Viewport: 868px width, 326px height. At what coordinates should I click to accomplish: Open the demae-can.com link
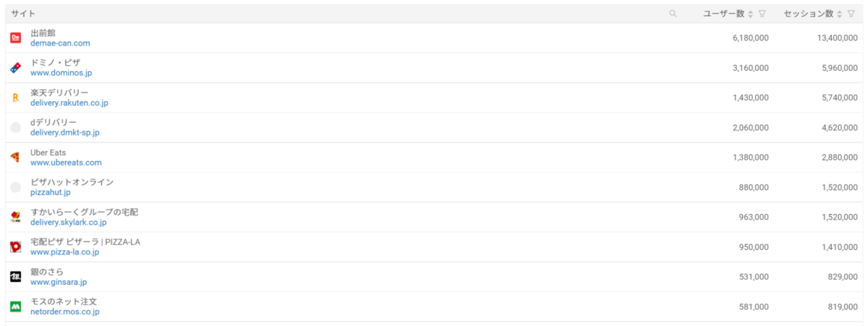(x=60, y=43)
